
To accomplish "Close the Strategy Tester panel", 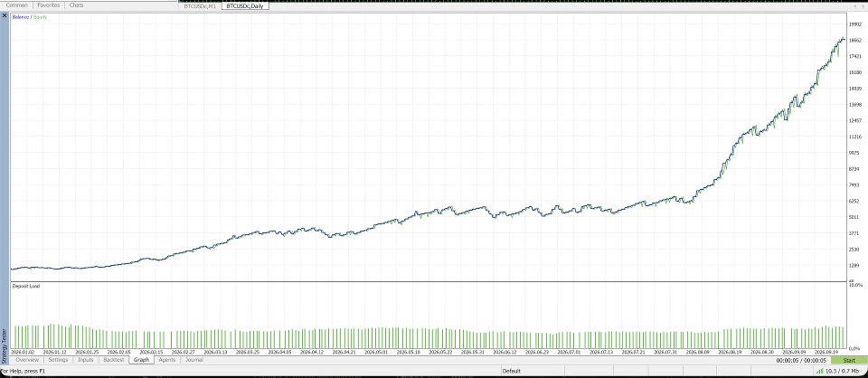I will 4,16.
